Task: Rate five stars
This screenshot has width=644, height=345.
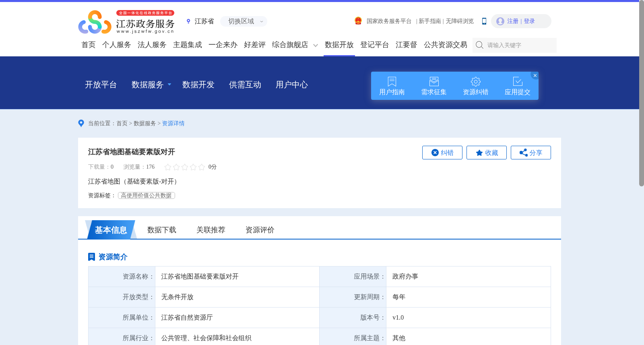Action: [x=202, y=167]
